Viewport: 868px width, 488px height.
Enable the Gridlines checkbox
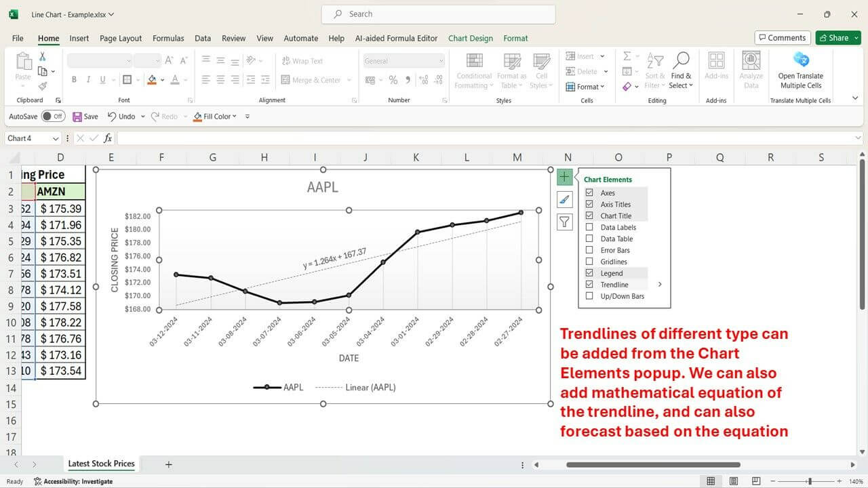[x=589, y=262]
